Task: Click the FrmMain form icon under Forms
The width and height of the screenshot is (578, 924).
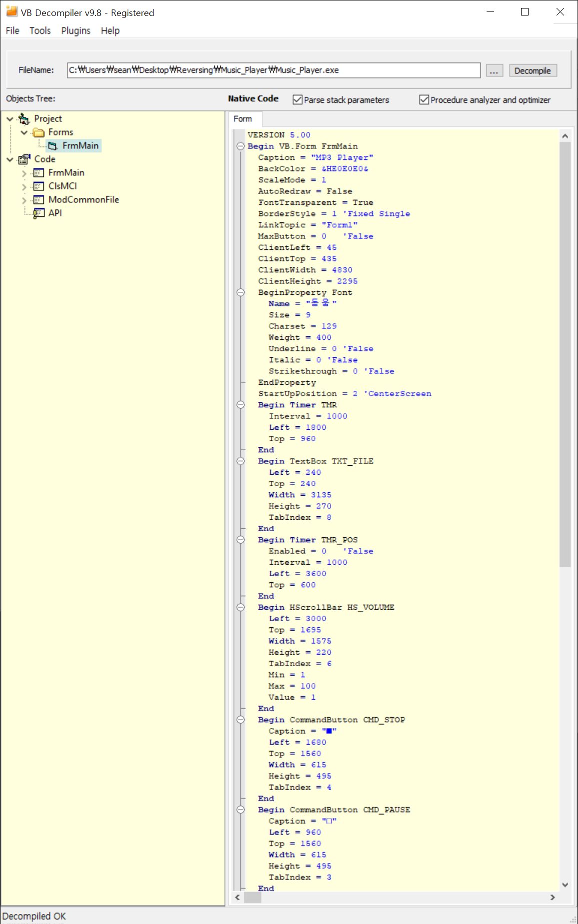Action: click(x=53, y=146)
